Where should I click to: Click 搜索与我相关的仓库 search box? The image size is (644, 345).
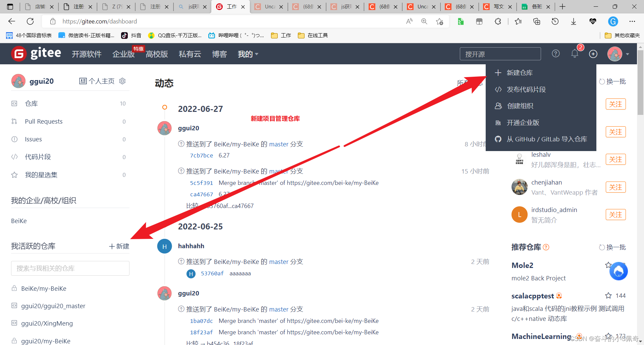[x=70, y=268]
